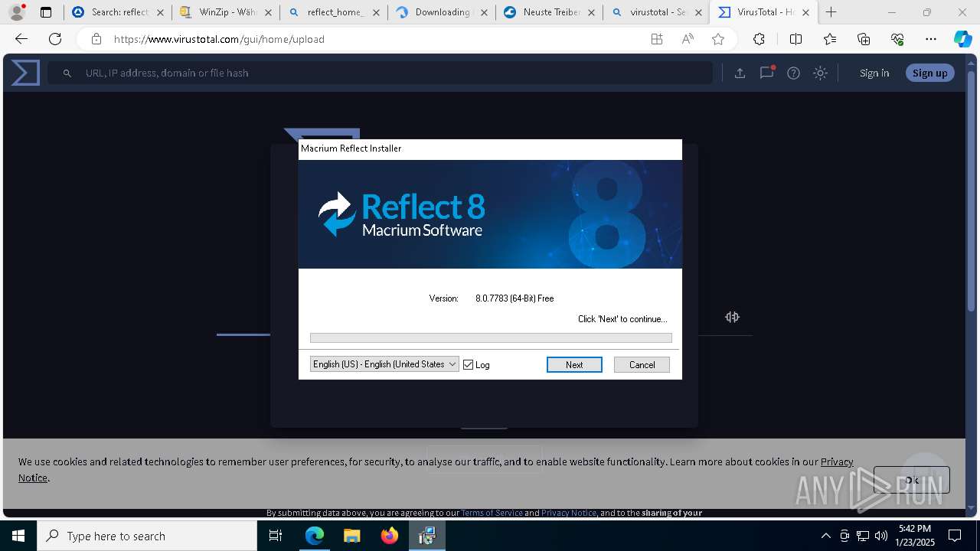Open the notification center icon

click(x=955, y=536)
